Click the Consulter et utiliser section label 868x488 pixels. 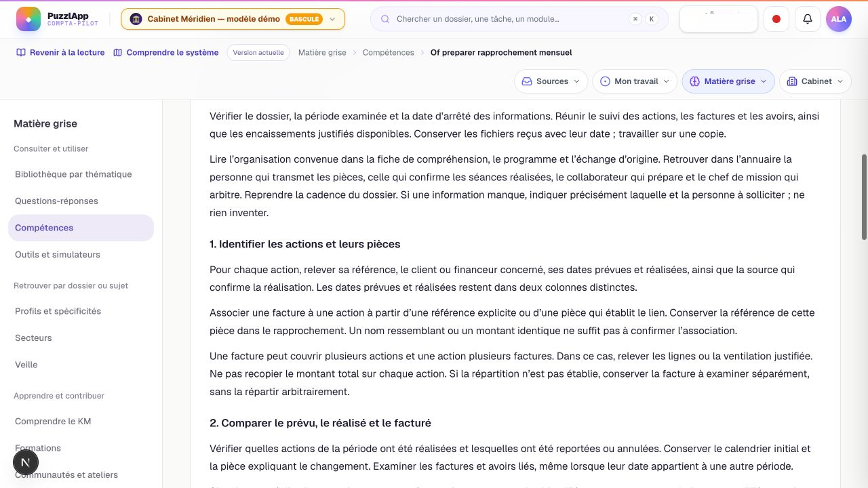pyautogui.click(x=51, y=148)
